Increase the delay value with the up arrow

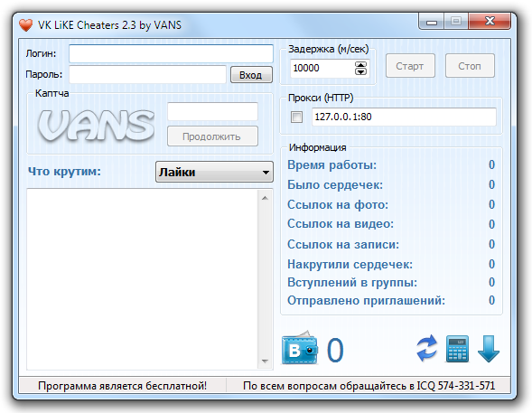pos(360,65)
